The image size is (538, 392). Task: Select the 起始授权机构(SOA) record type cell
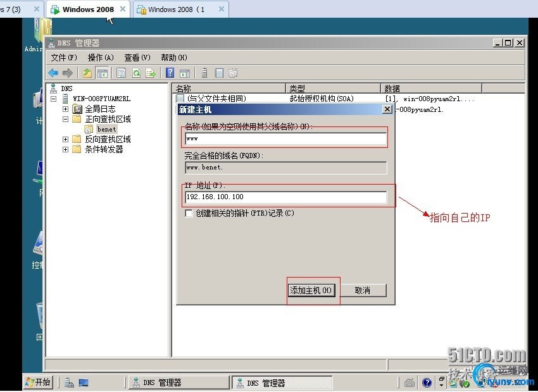322,99
